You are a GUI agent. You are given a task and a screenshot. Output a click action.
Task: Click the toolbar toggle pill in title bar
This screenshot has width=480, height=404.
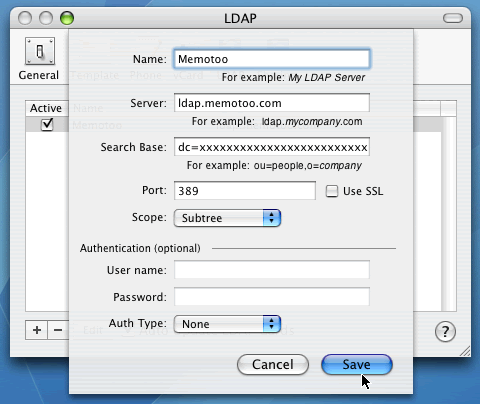click(x=453, y=18)
